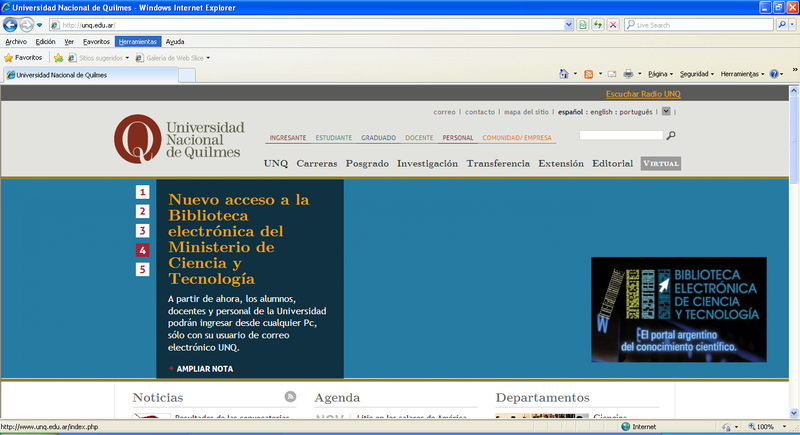The image size is (800, 435).
Task: Expand the command bar overflow chevron
Action: [794, 70]
